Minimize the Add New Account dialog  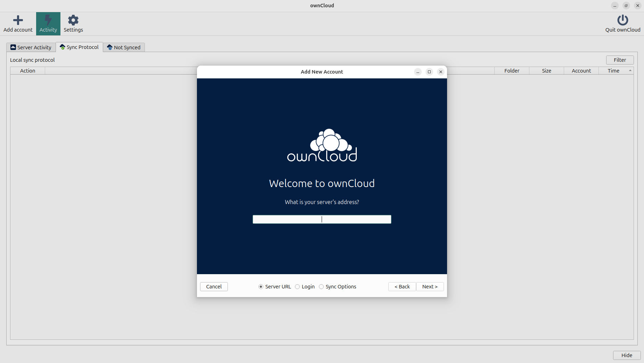[x=418, y=72]
